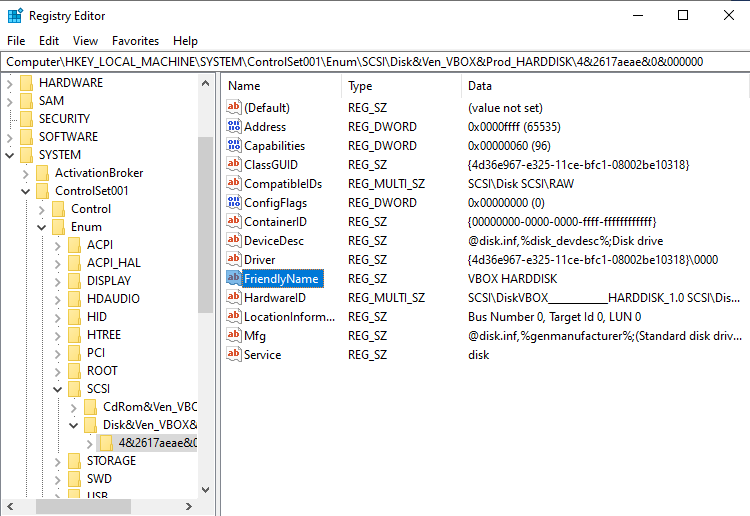Screen dimensions: 750x516
Task: Click the binary icon beside ConfigFlags
Action: (x=233, y=202)
